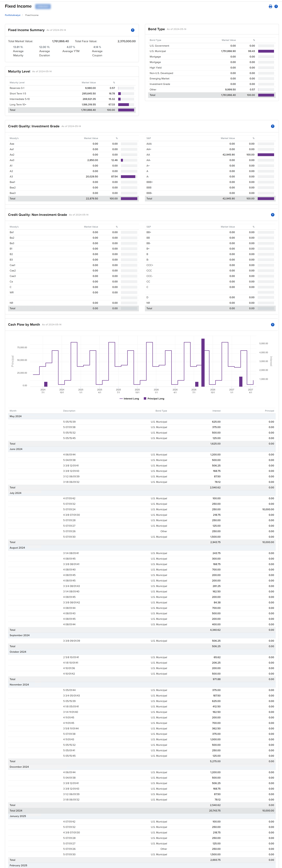Select the January 2025 month group row
This screenshot has width=282, height=868.
pyautogui.click(x=142, y=816)
